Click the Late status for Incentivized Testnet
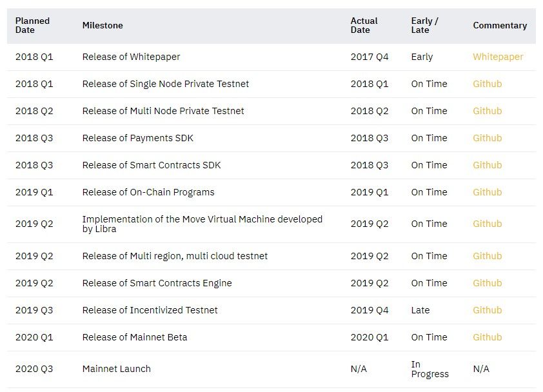 coord(420,310)
